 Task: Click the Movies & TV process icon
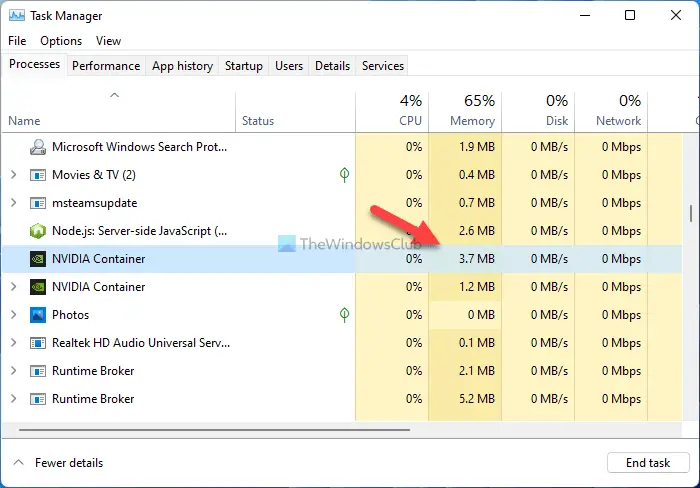pos(38,175)
